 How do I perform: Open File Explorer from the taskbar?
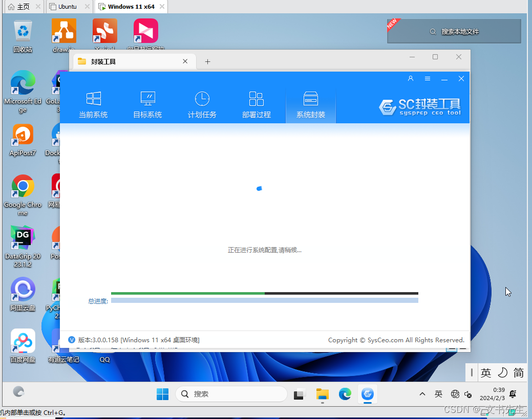coord(322,394)
